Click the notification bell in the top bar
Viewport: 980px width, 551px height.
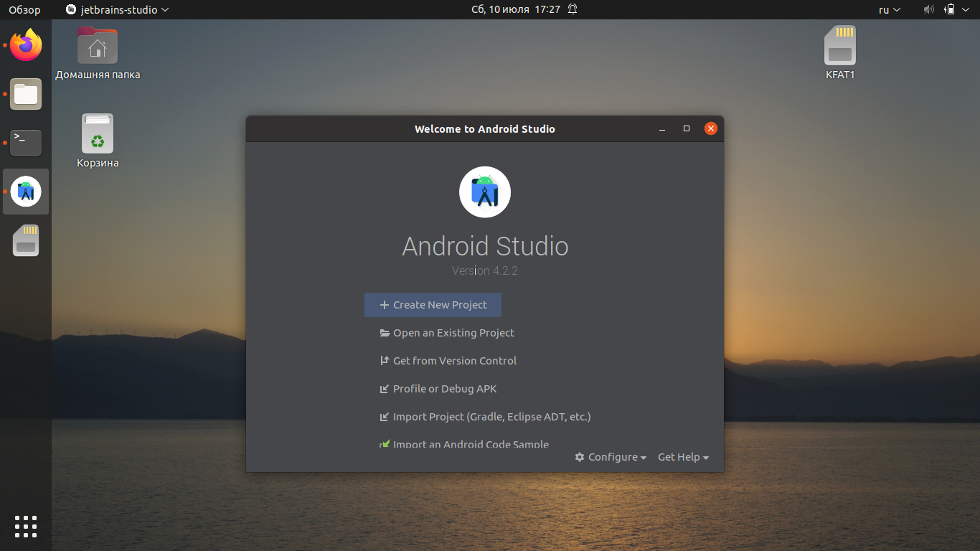pyautogui.click(x=573, y=9)
